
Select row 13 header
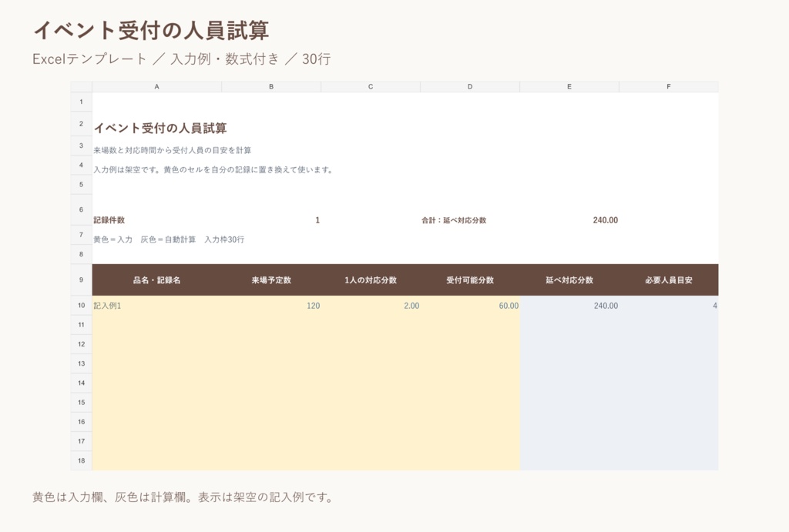[81, 363]
